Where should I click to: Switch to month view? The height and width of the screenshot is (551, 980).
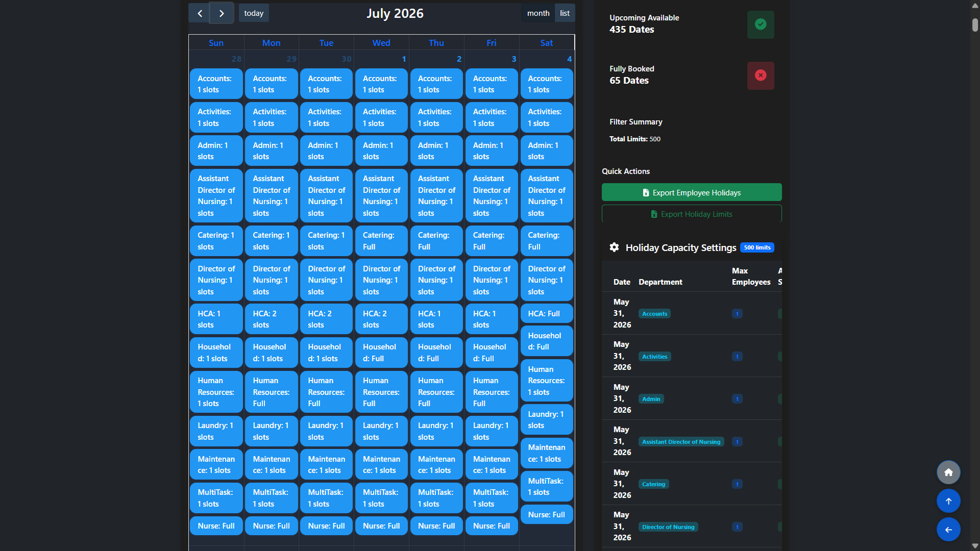click(538, 13)
